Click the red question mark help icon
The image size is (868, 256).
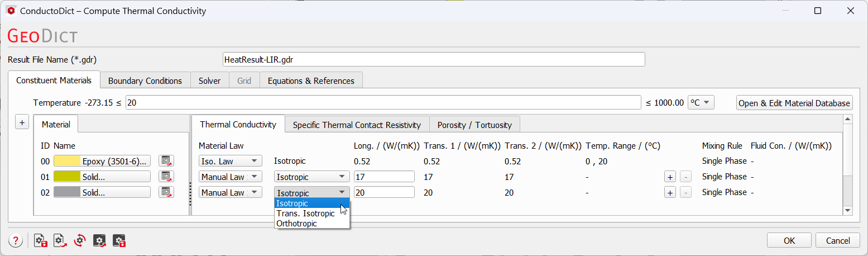15,241
